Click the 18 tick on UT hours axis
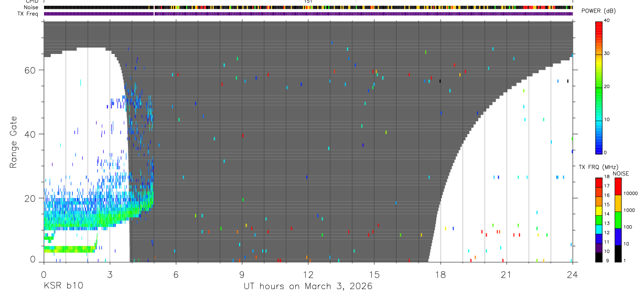This screenshot has width=644, height=297. [440, 273]
